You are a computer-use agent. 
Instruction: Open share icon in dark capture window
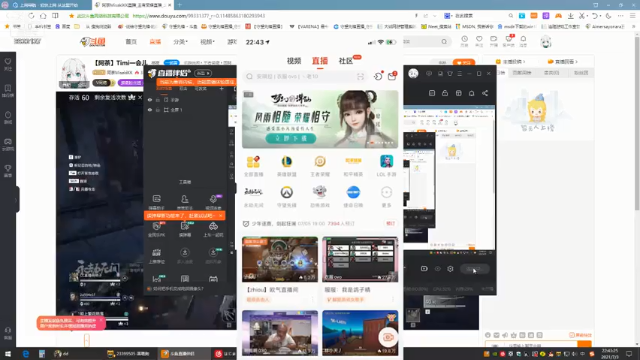pyautogui.click(x=485, y=93)
